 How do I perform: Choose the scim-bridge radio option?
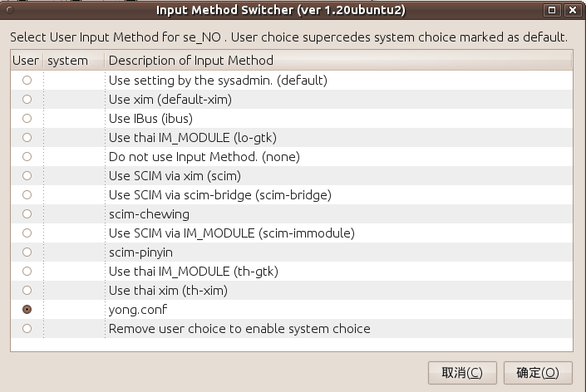click(x=27, y=195)
